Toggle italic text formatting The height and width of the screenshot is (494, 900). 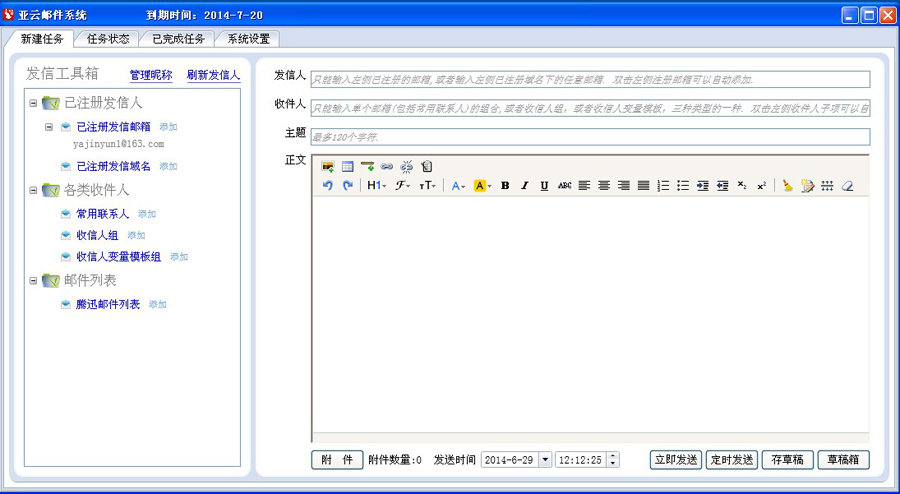tap(524, 186)
